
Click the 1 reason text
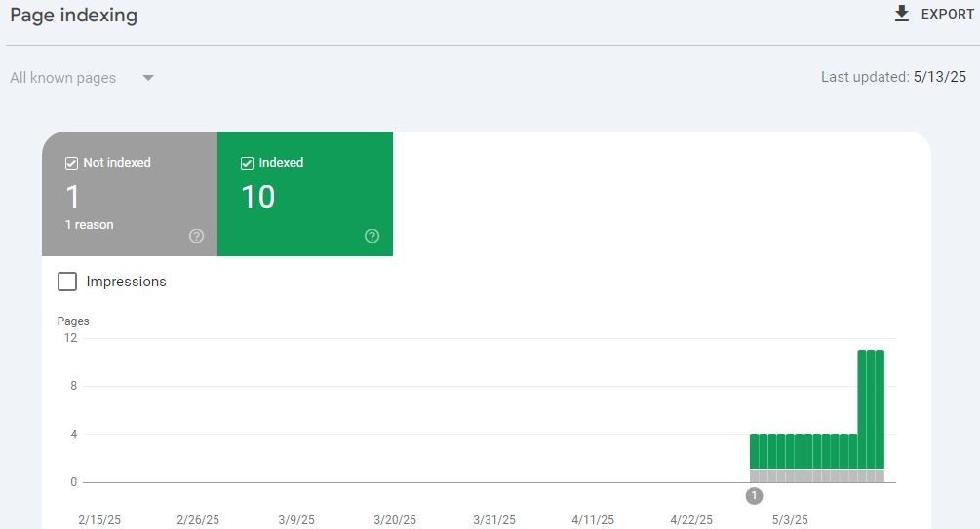pos(90,225)
